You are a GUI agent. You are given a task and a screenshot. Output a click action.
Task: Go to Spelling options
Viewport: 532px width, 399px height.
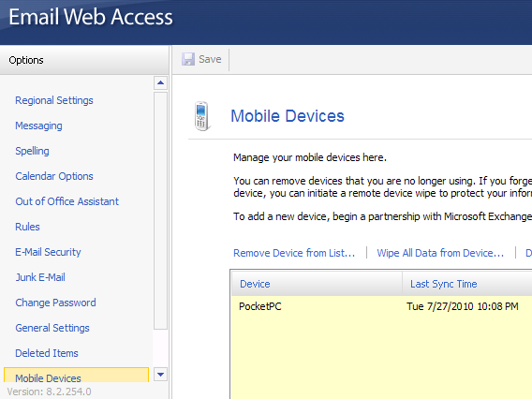pos(32,151)
